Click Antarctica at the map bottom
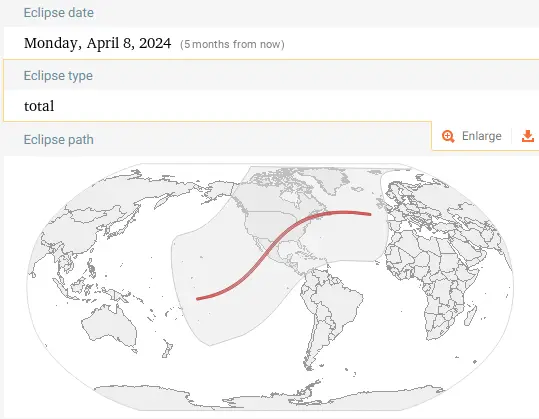 coord(268,397)
